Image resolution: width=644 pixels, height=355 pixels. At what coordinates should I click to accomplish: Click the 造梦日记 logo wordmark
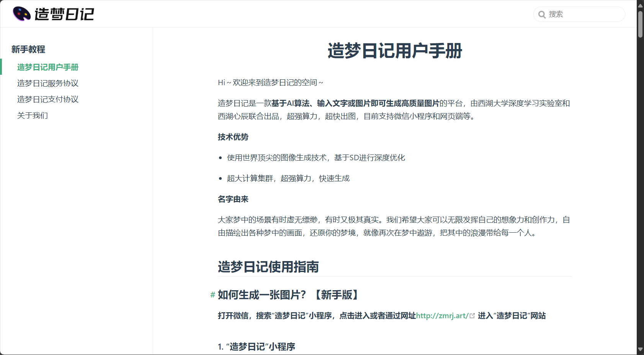(64, 14)
